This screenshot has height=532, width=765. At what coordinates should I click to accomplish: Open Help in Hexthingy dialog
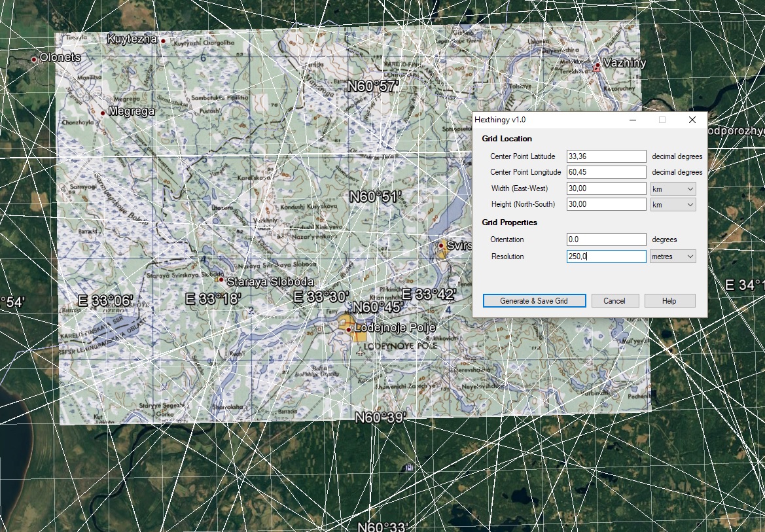coord(669,300)
